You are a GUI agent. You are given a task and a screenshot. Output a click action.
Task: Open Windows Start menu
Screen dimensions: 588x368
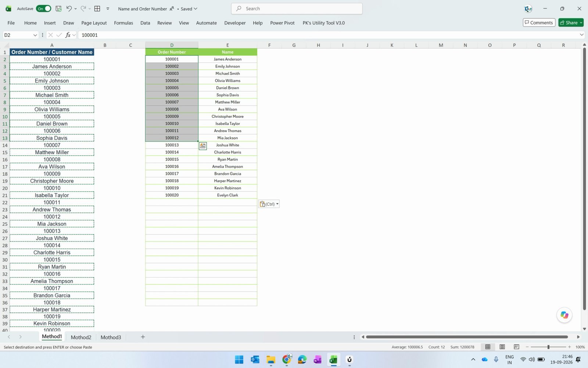coord(239,360)
